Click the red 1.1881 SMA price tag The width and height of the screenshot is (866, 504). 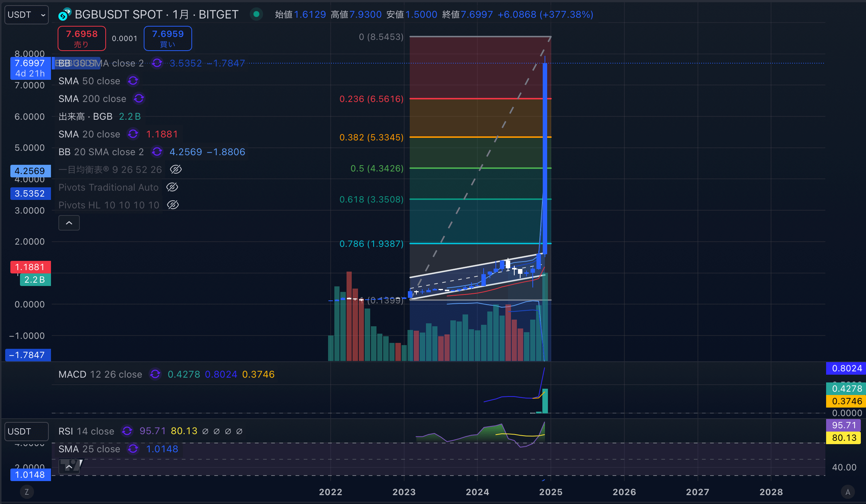30,267
